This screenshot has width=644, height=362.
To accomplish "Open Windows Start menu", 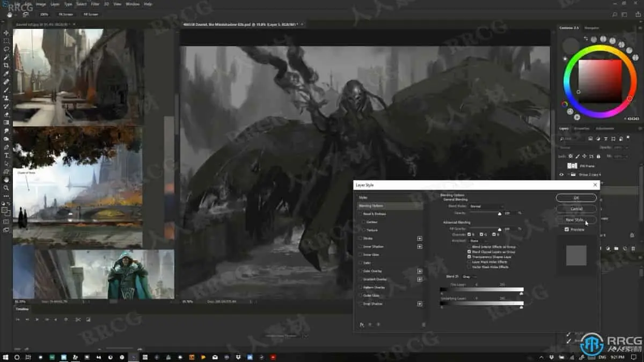I will click(6, 357).
